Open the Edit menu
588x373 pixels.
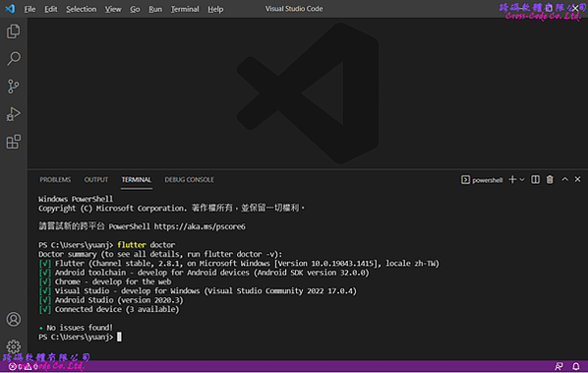50,9
